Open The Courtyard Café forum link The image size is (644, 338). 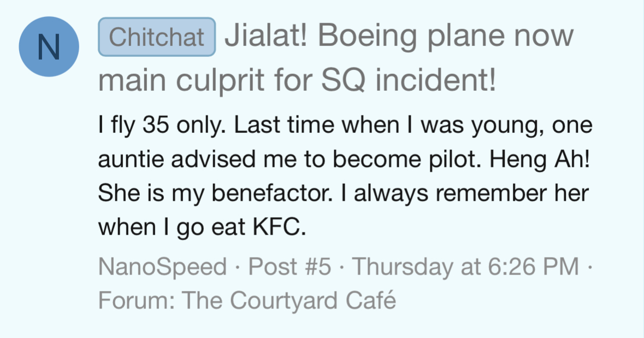289,301
